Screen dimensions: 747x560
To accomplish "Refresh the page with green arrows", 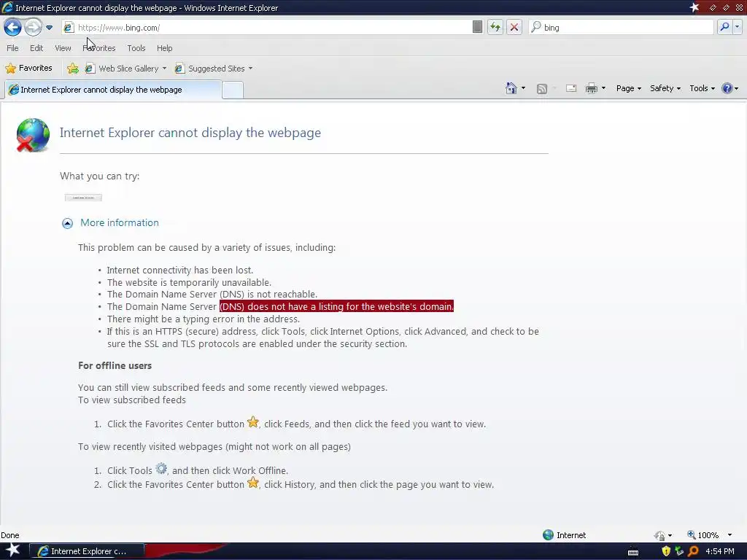I will click(x=495, y=27).
